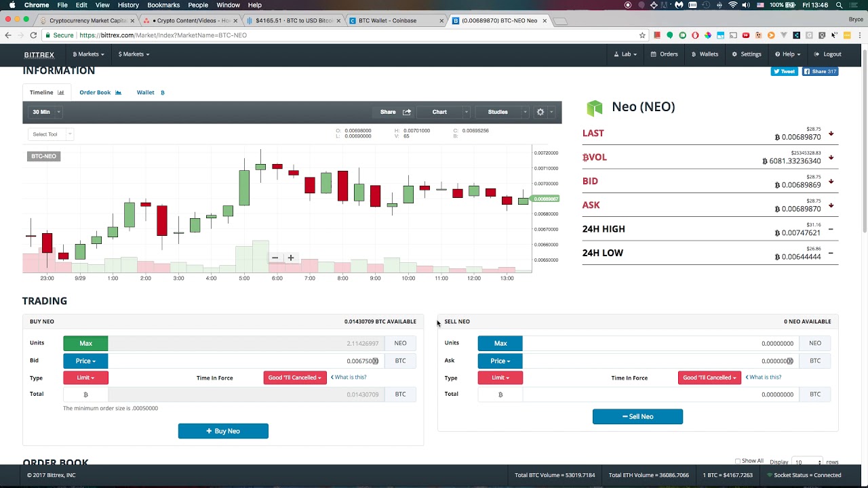Click the green Neo logo icon

pyautogui.click(x=595, y=107)
